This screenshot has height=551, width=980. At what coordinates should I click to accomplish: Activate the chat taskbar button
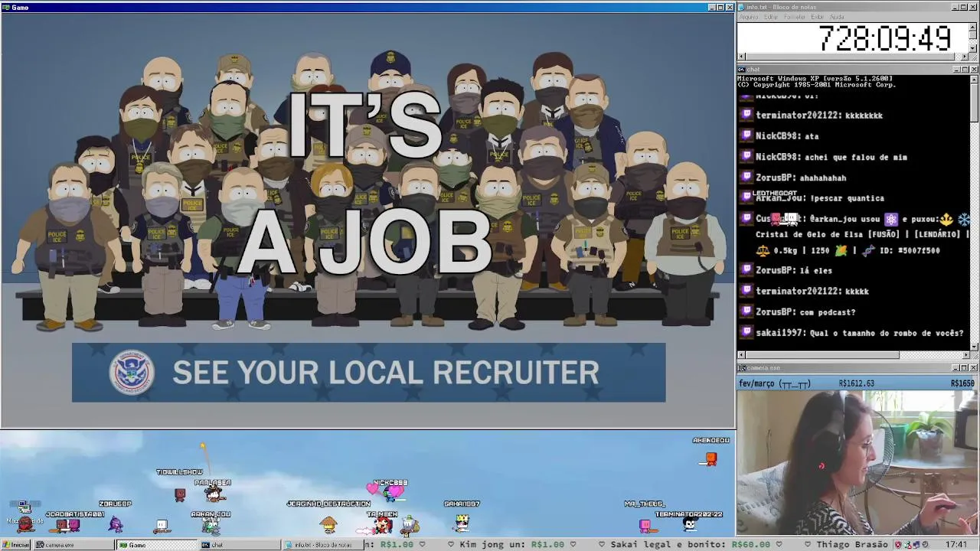(239, 545)
